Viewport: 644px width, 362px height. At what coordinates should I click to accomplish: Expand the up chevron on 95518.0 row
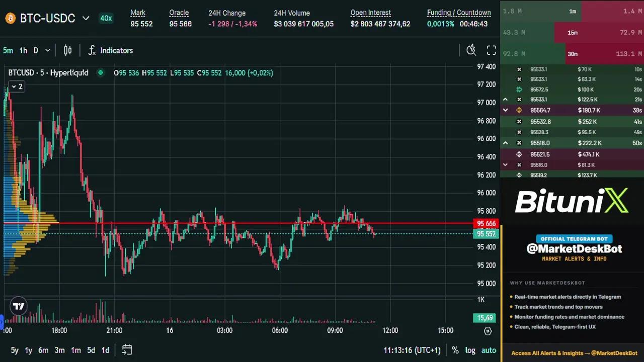(505, 143)
